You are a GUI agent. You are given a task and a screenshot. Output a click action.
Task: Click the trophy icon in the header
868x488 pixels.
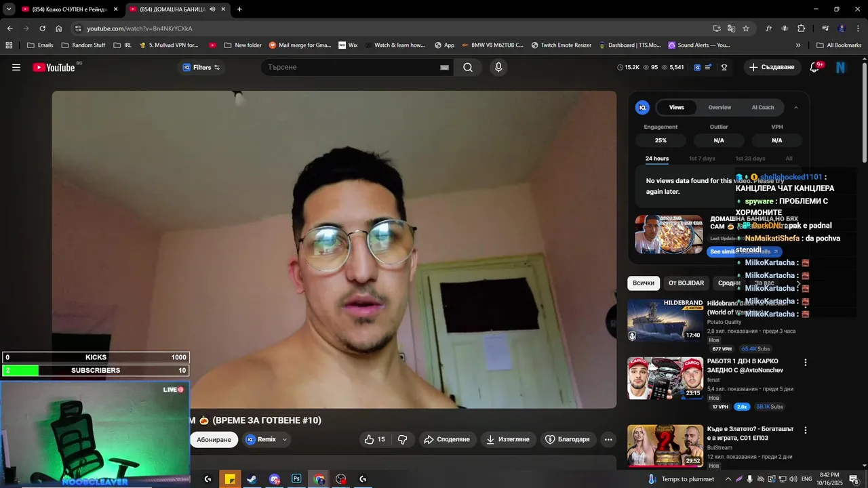point(724,67)
